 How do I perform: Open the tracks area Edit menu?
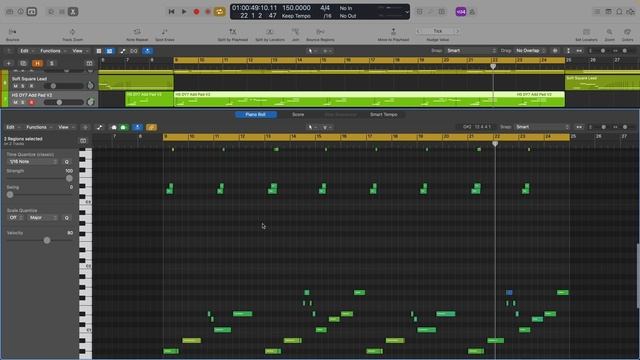click(26, 51)
